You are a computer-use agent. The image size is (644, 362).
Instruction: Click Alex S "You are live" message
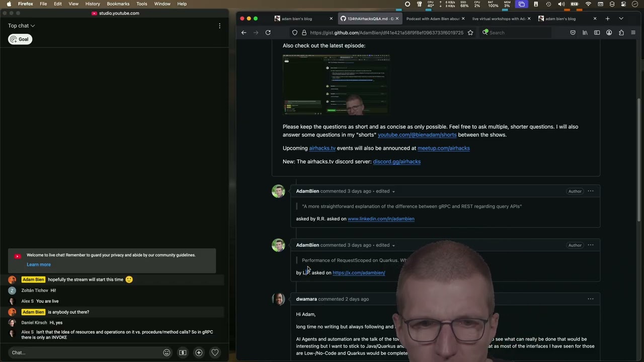[47, 301]
